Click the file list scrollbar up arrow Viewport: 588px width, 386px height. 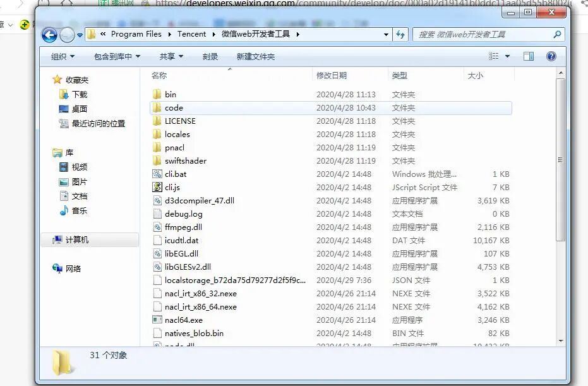[561, 73]
